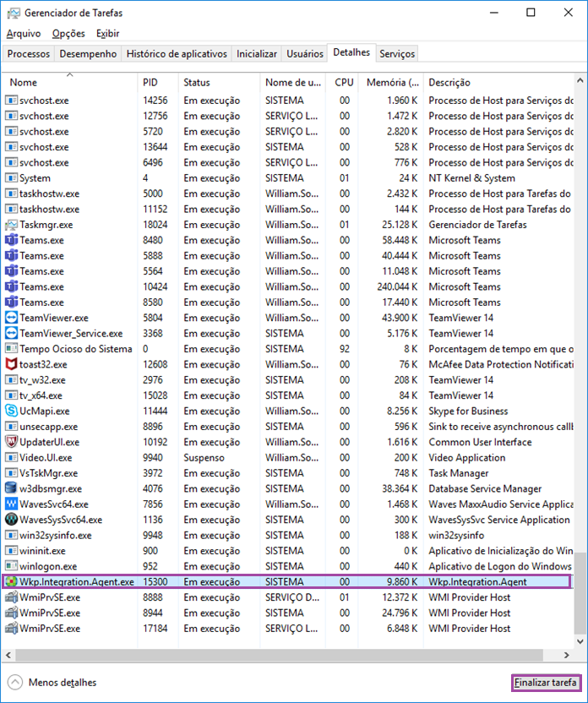Select the taskhostw.exe row with PID 5000
The height and width of the screenshot is (703, 588).
pos(288,193)
